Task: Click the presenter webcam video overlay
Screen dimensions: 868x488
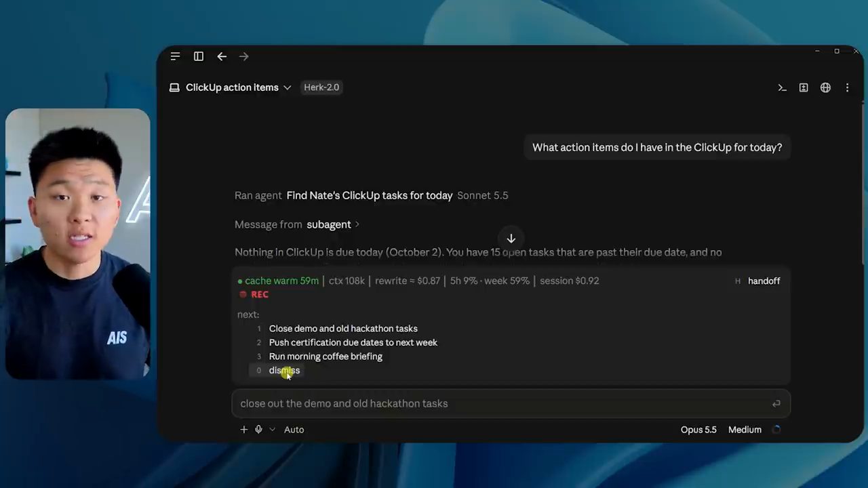Action: [78, 244]
